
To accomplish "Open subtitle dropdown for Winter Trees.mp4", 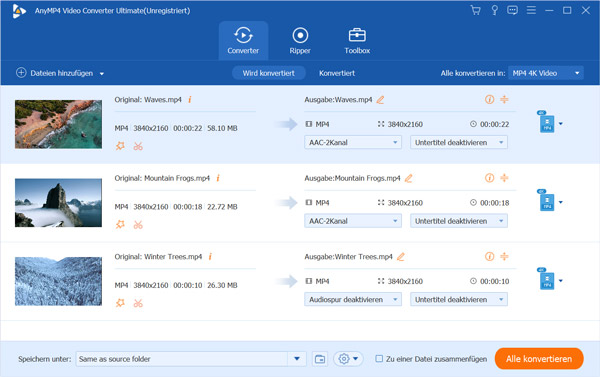I will coord(459,299).
